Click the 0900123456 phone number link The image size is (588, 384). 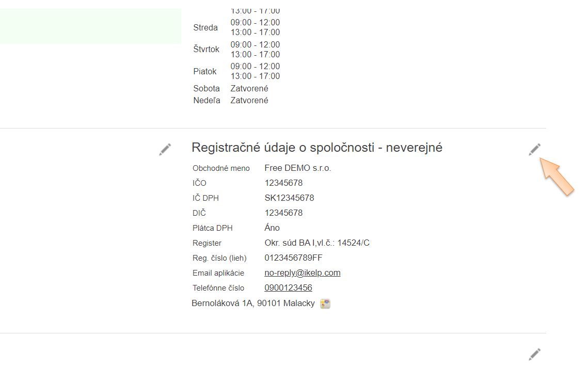[288, 287]
